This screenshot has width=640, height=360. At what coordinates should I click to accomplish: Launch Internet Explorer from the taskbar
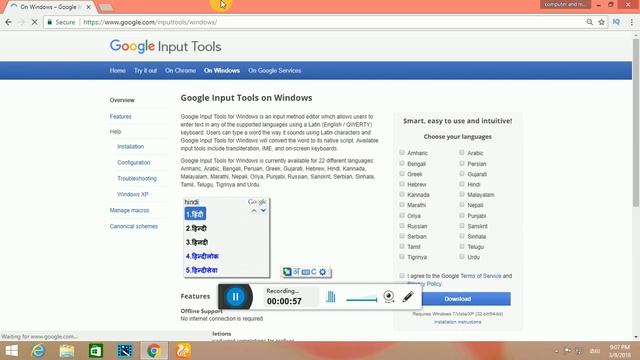click(x=38, y=351)
